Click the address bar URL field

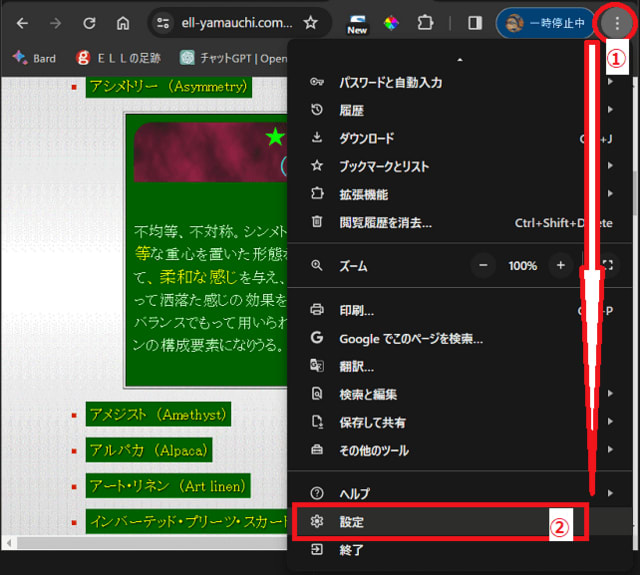coord(237,23)
